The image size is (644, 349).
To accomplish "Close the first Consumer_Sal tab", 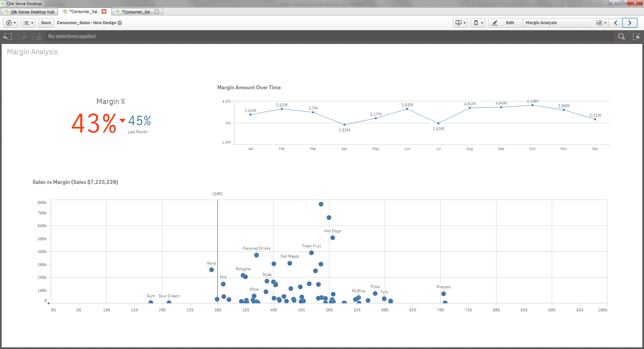I will 104,11.
